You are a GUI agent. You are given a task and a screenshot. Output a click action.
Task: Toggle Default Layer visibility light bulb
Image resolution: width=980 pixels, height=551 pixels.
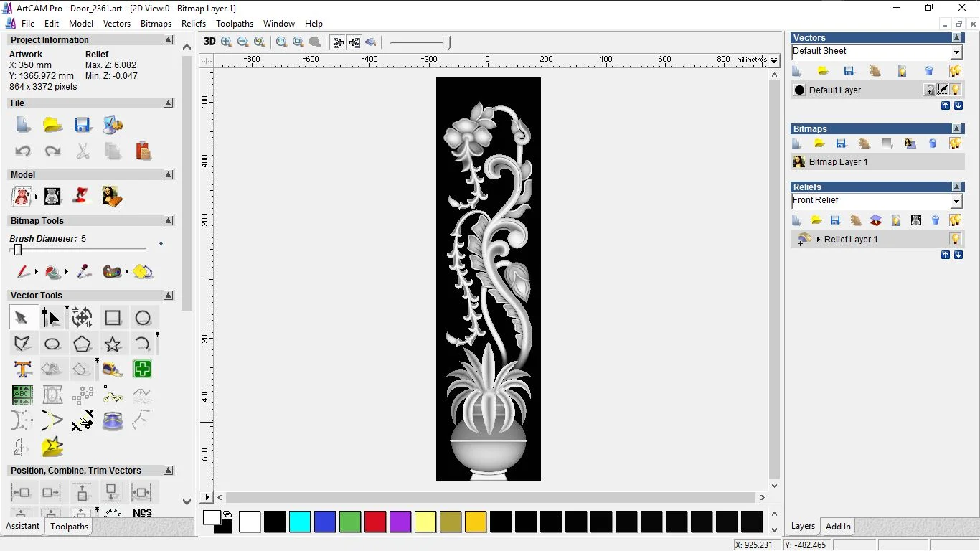956,90
